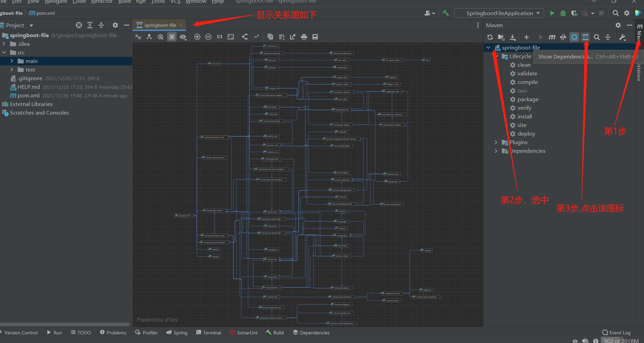
Task: Copy diagram to clipboard
Action: coord(270,37)
